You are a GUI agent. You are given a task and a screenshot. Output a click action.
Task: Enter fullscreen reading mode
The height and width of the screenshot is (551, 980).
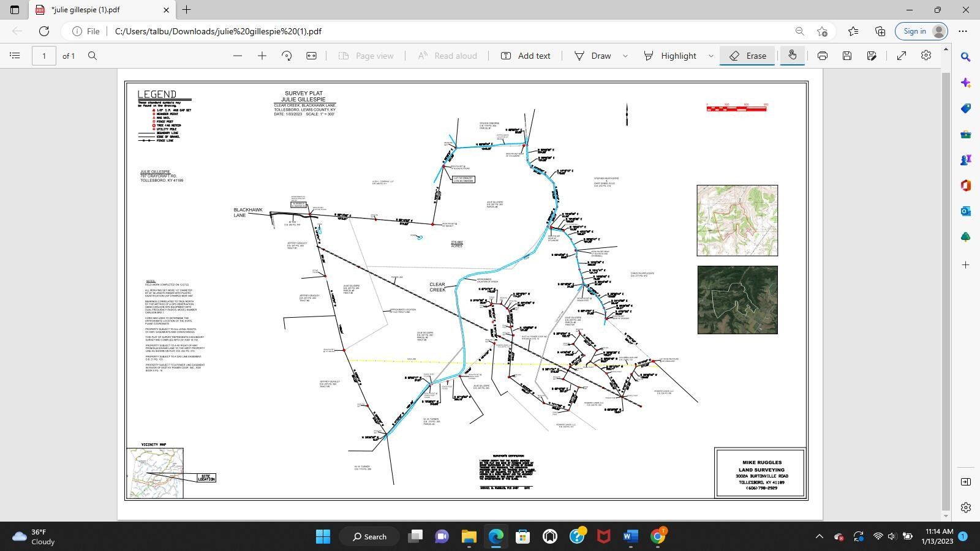(x=902, y=55)
